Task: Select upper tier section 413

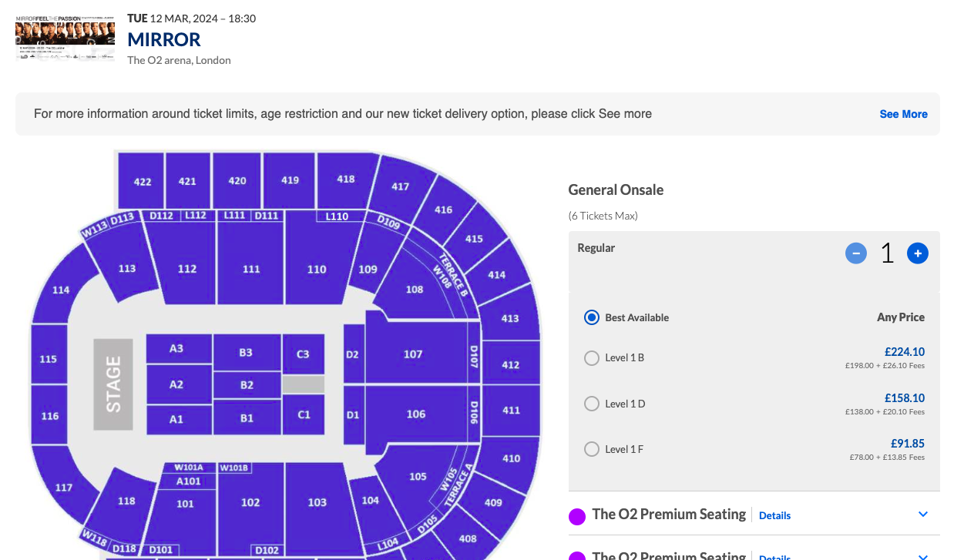Action: point(509,318)
